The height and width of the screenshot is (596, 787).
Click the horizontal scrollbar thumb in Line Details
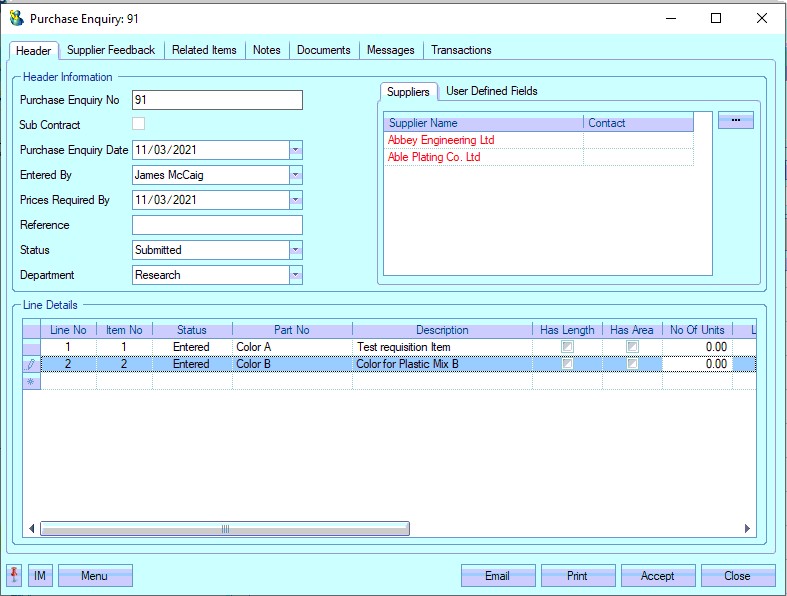(224, 529)
